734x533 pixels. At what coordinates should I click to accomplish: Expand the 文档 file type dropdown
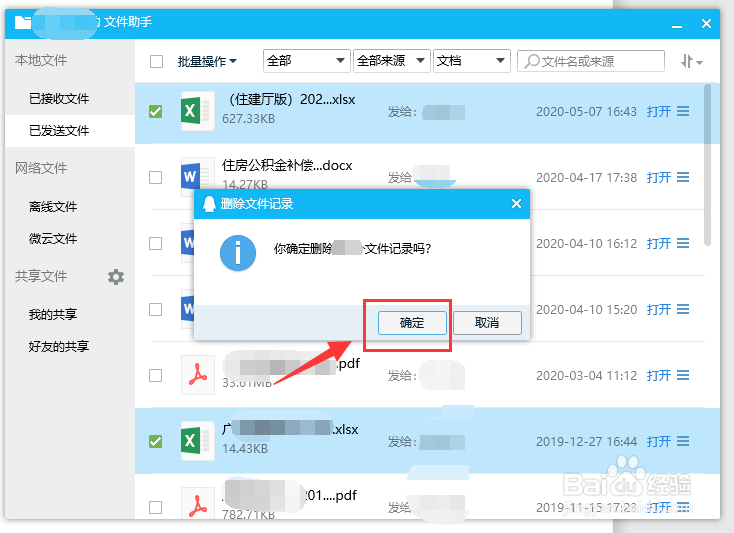[x=471, y=61]
